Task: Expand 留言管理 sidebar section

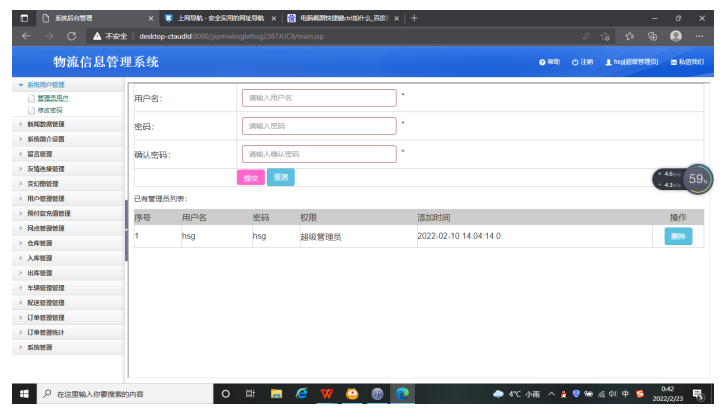Action: pos(68,154)
